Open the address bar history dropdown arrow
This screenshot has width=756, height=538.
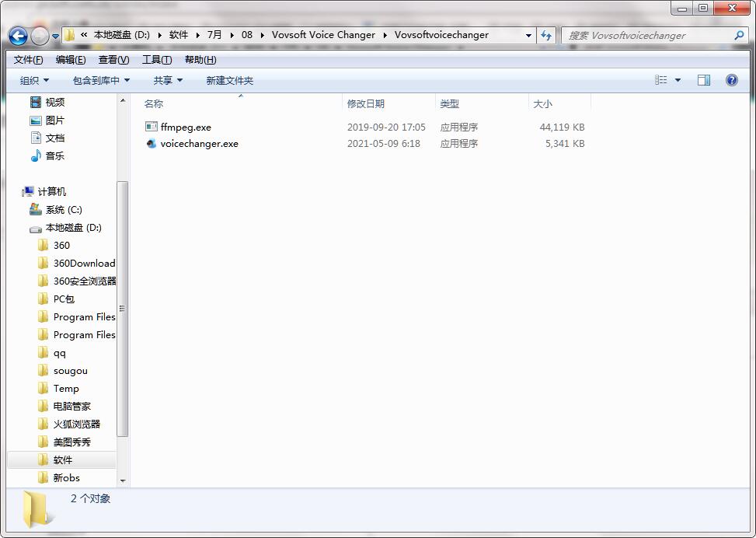(x=528, y=35)
